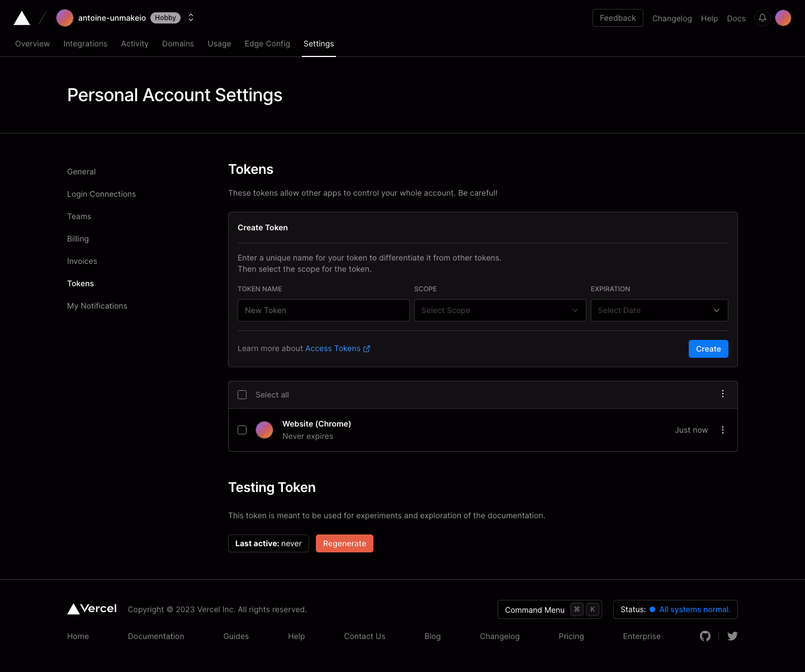Click the Last active: never button
Image resolution: width=805 pixels, height=672 pixels.
click(268, 543)
